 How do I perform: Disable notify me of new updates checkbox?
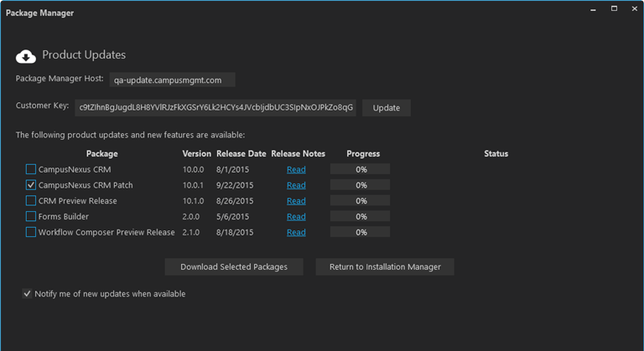tap(28, 294)
